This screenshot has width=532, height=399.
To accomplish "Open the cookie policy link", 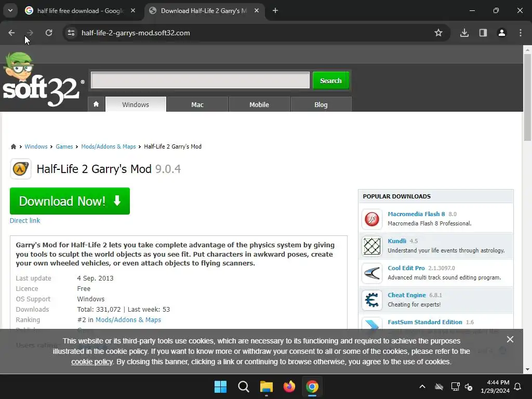I will 91,362.
